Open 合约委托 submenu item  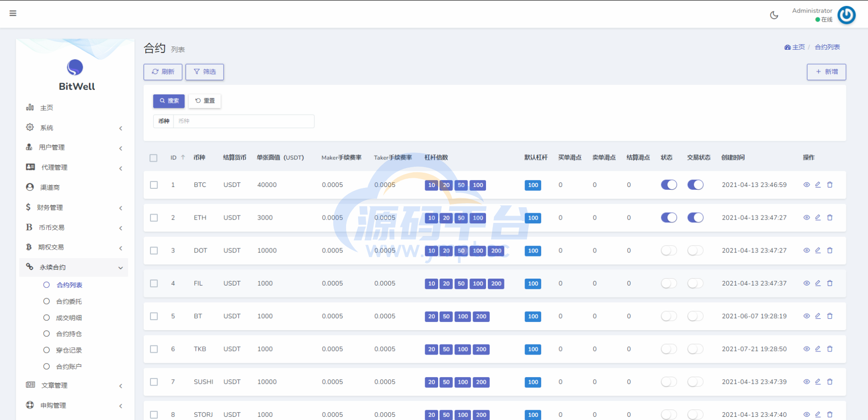tap(69, 301)
